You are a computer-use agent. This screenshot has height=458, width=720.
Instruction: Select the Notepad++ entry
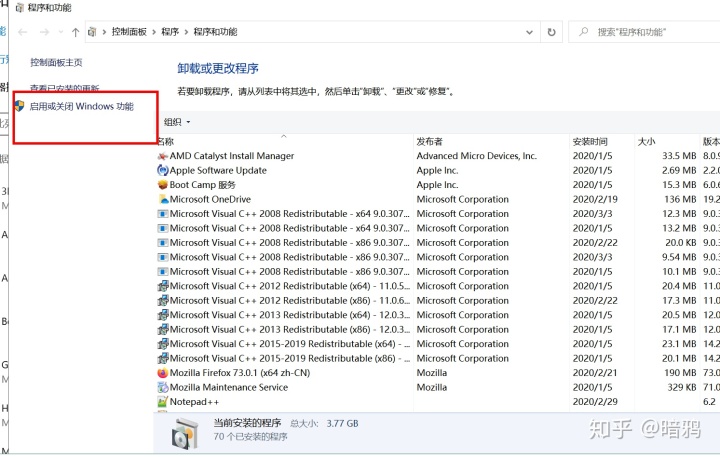[194, 402]
